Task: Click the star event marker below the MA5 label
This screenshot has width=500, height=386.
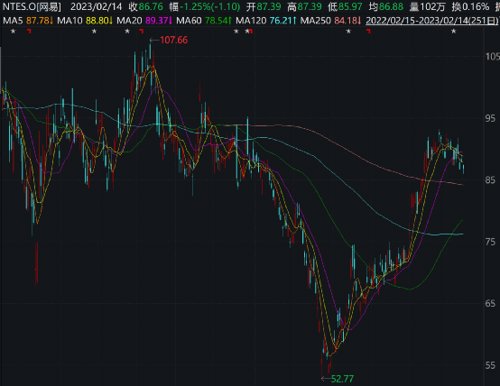Action: [13, 31]
